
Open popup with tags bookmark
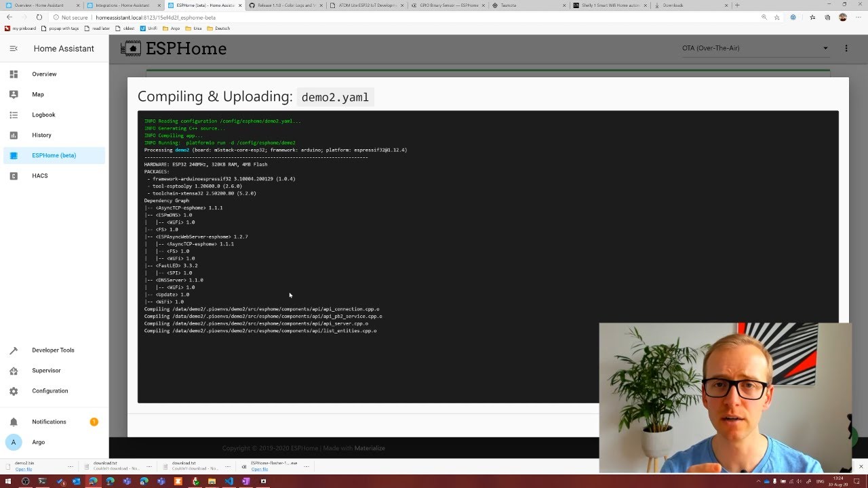pyautogui.click(x=60, y=28)
